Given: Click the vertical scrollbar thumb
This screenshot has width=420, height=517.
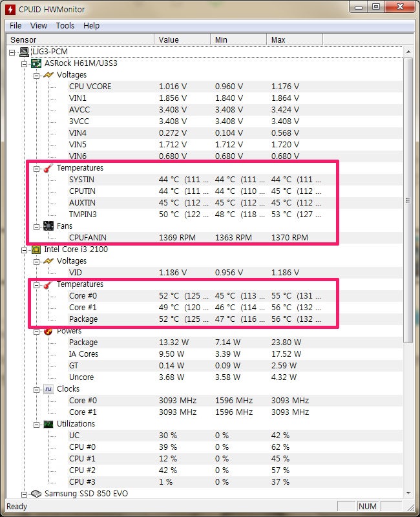Looking at the screenshot, I should [408, 200].
